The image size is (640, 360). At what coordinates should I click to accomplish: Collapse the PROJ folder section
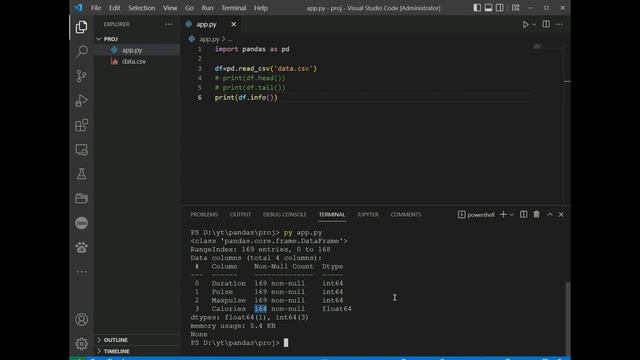[111, 39]
